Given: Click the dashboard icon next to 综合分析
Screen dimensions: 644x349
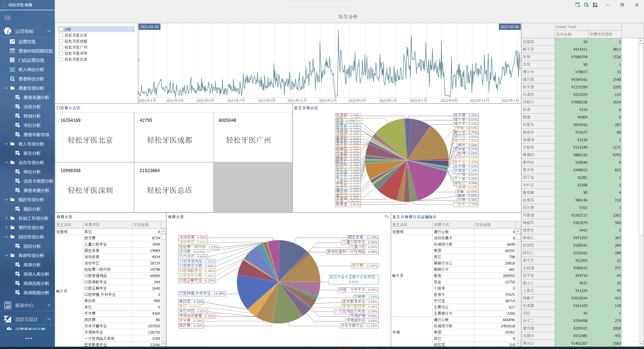Looking at the screenshot, I should point(18,172).
